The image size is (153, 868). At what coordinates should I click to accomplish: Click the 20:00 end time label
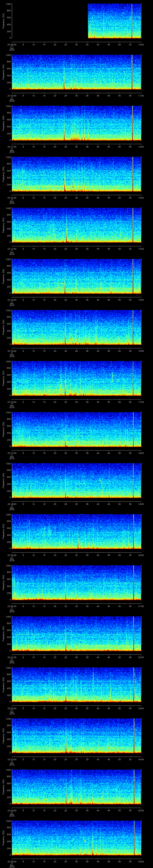point(141,555)
